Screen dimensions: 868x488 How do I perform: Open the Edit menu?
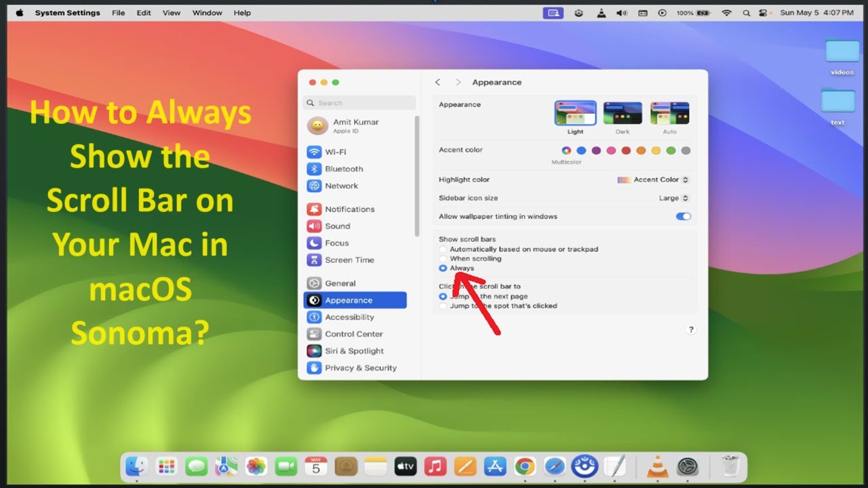(x=144, y=13)
